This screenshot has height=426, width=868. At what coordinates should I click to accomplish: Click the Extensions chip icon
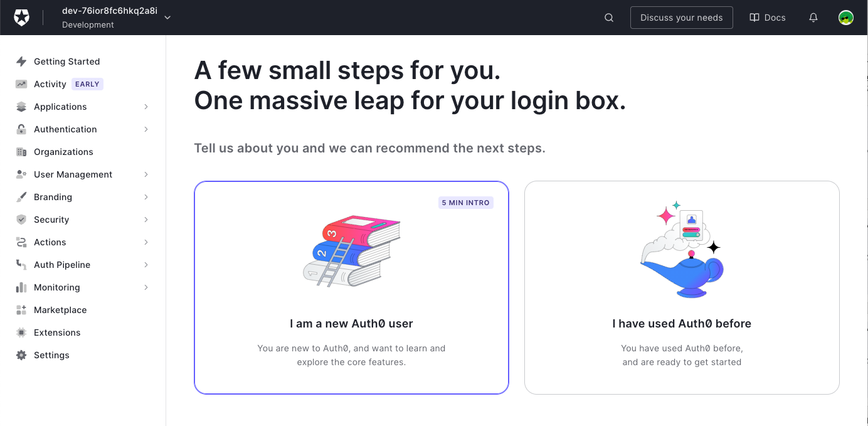point(21,333)
